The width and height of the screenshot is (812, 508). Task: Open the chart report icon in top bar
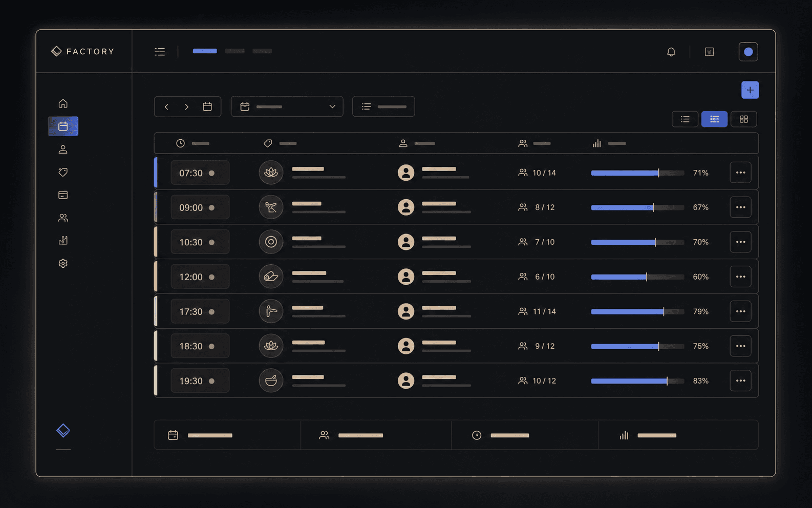(x=709, y=52)
